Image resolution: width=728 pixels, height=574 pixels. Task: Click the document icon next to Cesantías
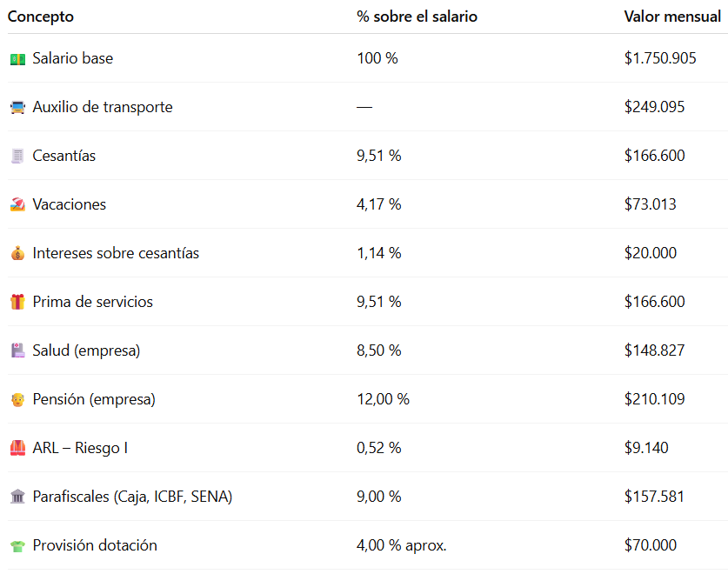[x=17, y=157]
